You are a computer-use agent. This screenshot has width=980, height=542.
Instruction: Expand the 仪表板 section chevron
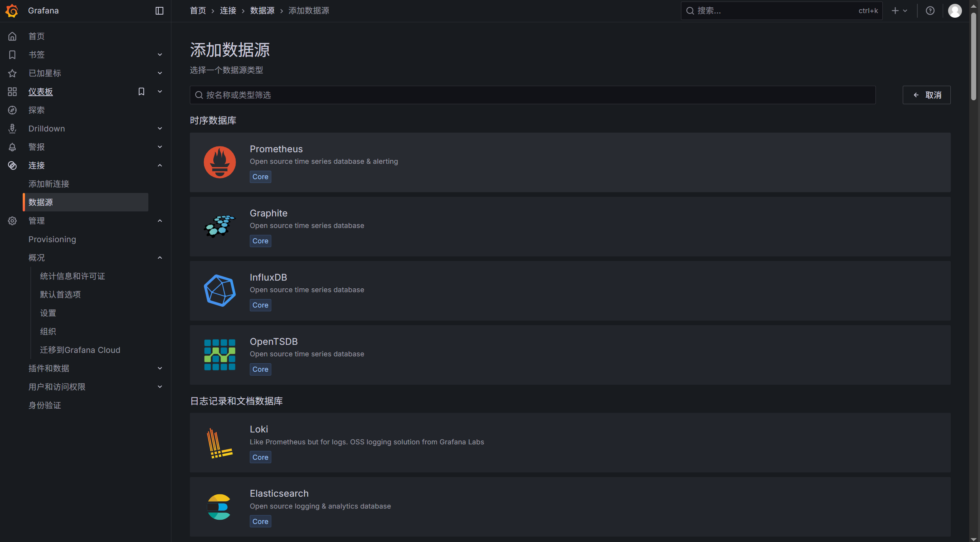[160, 91]
